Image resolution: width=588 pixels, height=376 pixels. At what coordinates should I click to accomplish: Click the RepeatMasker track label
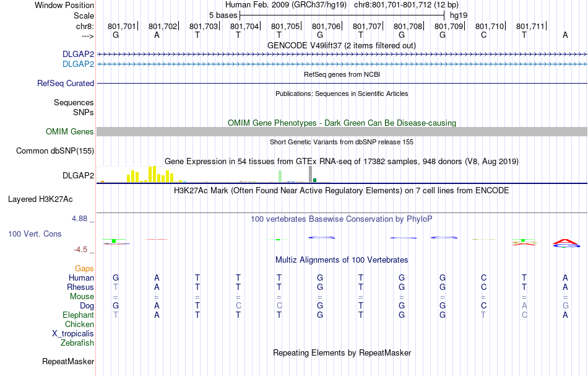[68, 361]
